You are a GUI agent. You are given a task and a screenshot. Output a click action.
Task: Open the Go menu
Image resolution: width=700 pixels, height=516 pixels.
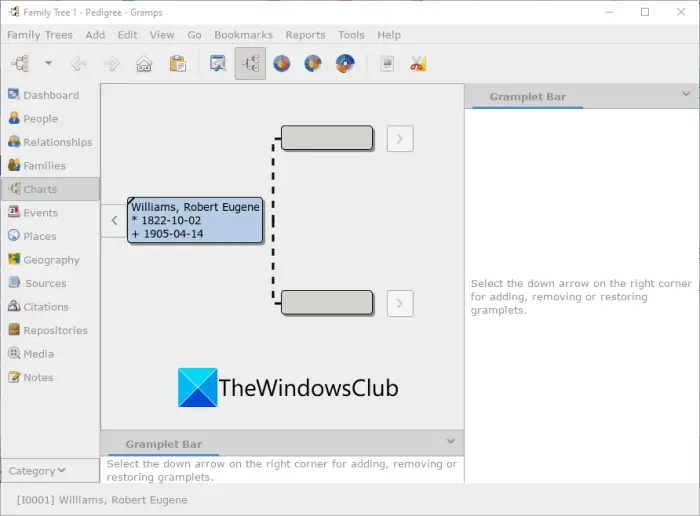coord(194,35)
